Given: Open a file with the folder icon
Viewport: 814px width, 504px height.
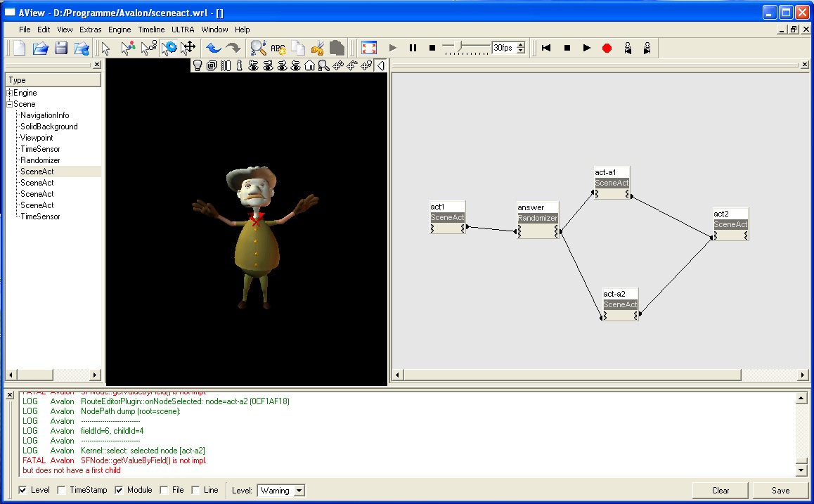Looking at the screenshot, I should pos(41,49).
